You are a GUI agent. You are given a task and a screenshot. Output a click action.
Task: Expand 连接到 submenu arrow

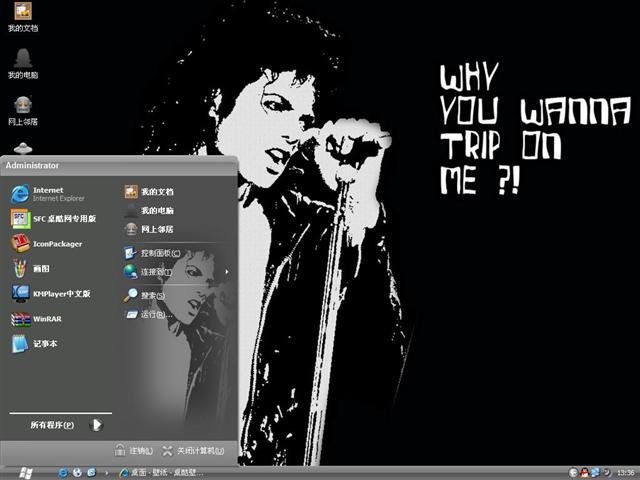[x=227, y=272]
